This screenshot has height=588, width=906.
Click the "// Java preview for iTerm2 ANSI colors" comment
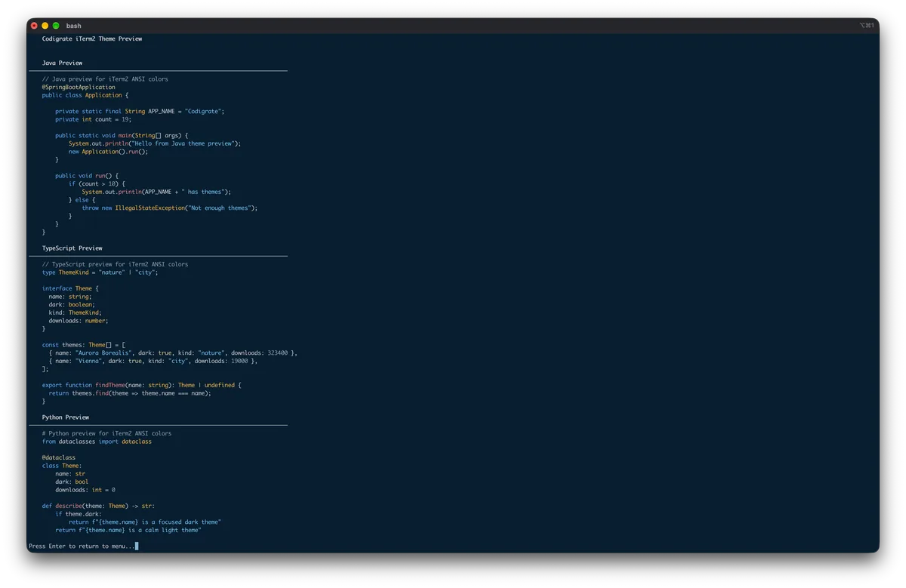tap(105, 79)
